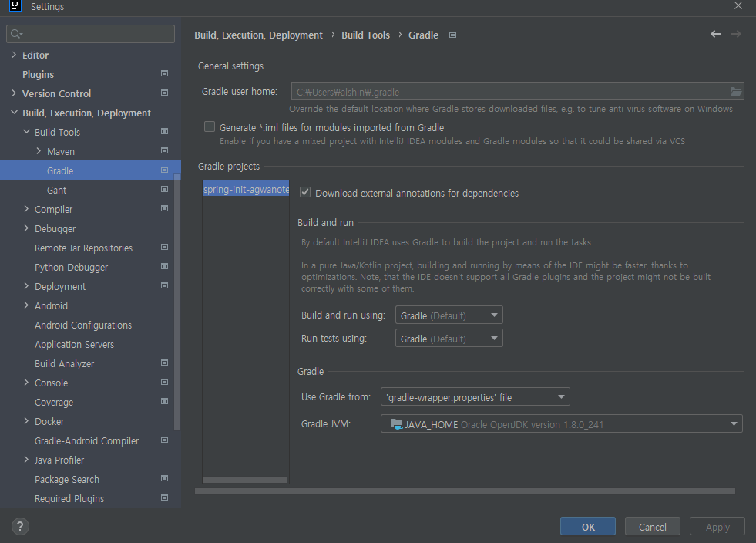
Task: Click the project-level icon beside Required Plugins
Action: pos(164,498)
